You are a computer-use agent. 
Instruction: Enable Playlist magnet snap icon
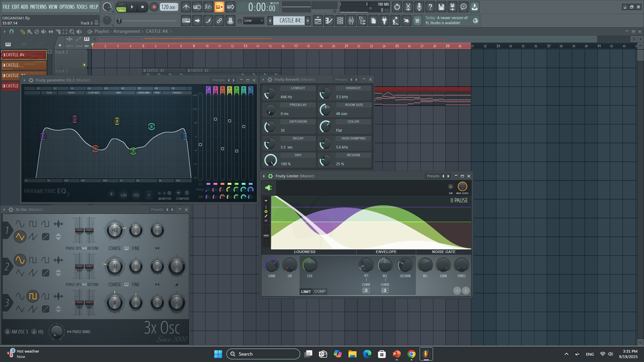(x=12, y=31)
